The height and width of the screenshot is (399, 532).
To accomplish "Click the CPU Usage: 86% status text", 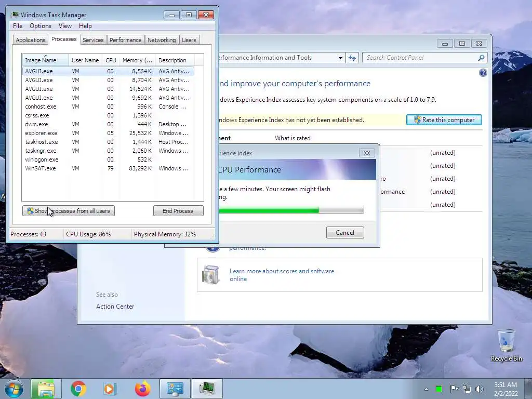I will [x=88, y=234].
